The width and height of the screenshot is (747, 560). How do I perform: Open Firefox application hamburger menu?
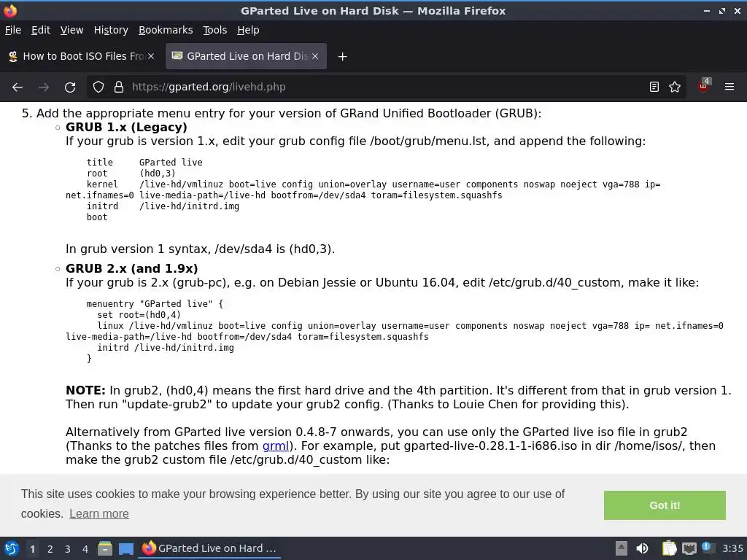729,87
